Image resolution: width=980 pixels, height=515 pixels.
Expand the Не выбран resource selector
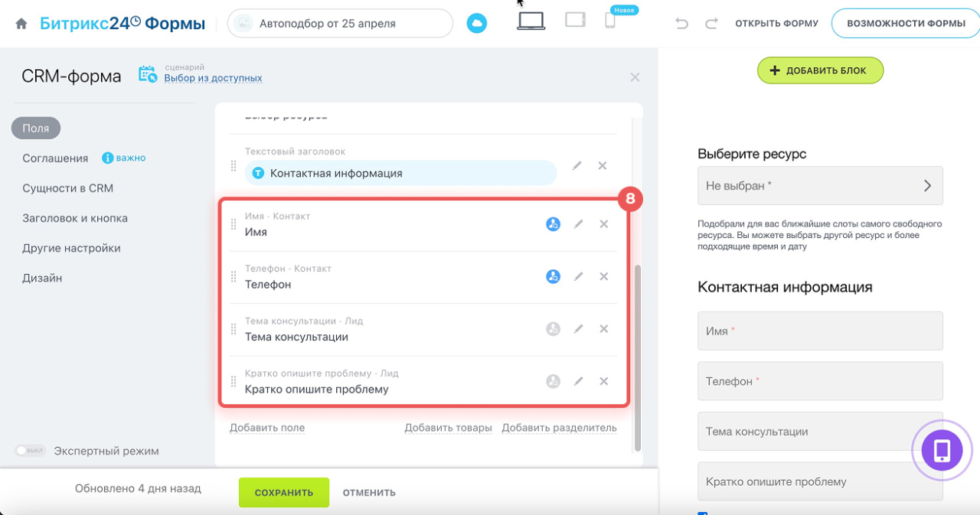point(820,186)
